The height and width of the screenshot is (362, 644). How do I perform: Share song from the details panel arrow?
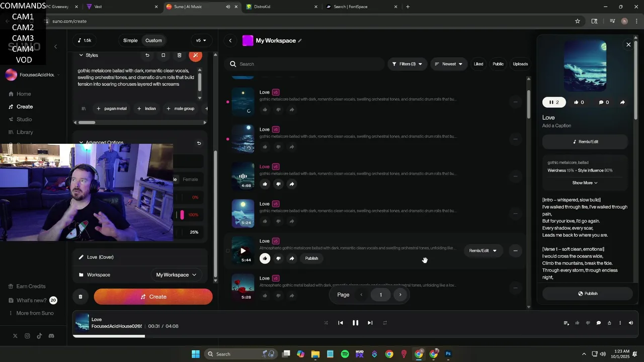[x=622, y=102]
